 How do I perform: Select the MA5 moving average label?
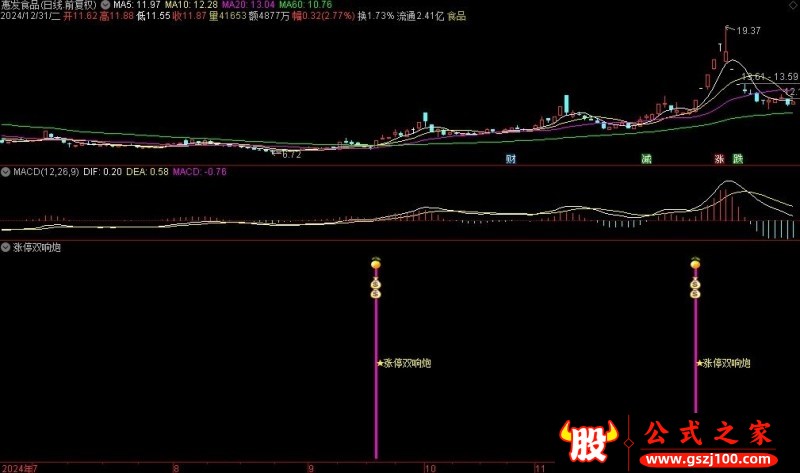tap(137, 5)
